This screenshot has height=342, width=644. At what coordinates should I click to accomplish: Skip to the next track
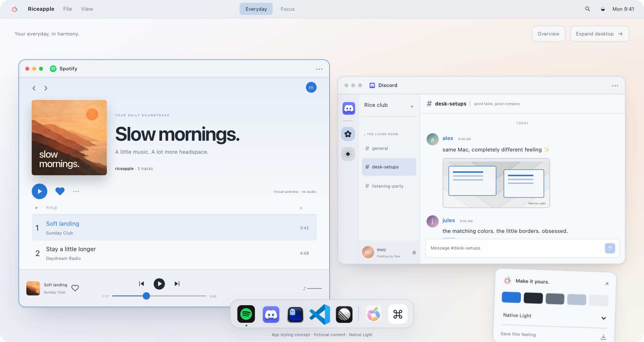[177, 284]
